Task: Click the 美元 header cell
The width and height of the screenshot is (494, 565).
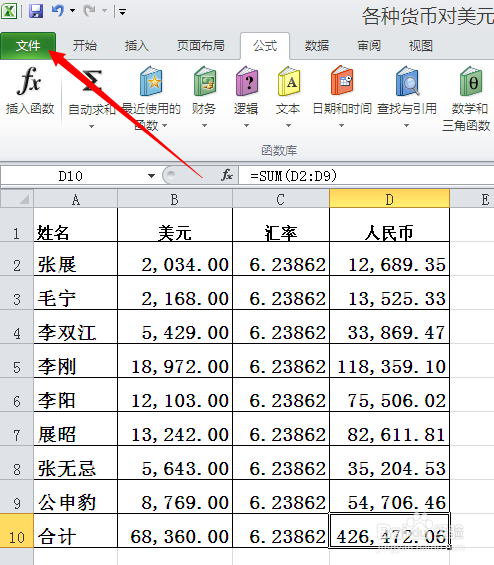Action: pyautogui.click(x=175, y=225)
